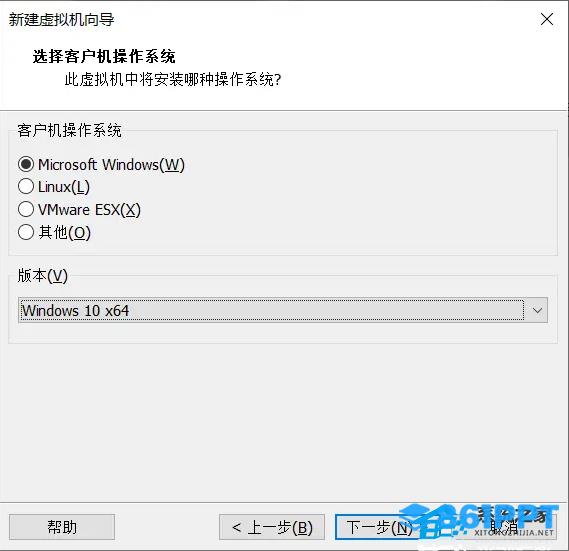Click the 新建虚拟机向导 title bar text
Viewport: 569px width, 551px height.
click(61, 19)
